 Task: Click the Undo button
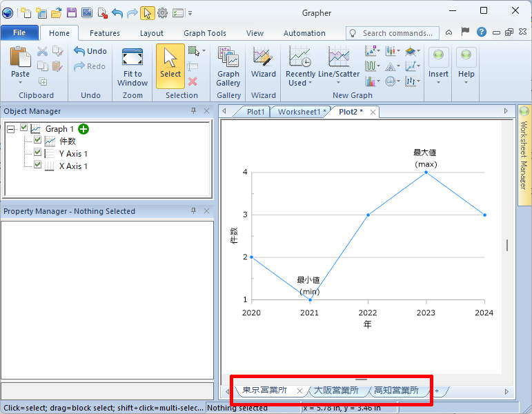click(90, 51)
